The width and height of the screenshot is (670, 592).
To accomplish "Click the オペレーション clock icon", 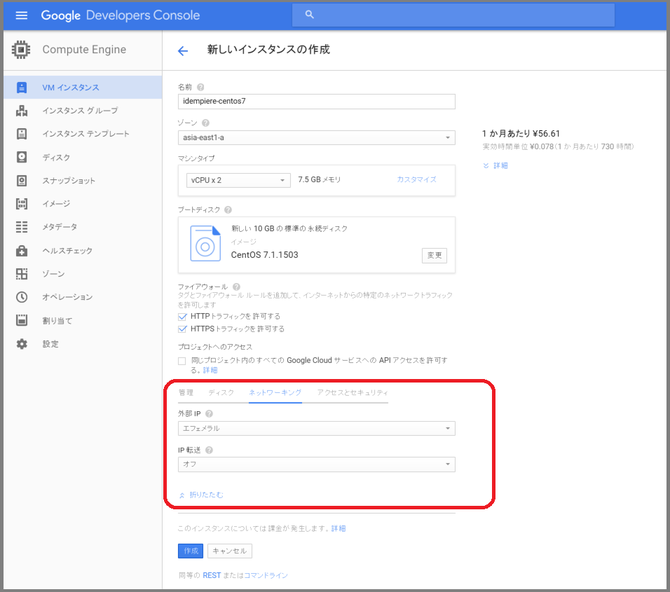I will point(22,297).
